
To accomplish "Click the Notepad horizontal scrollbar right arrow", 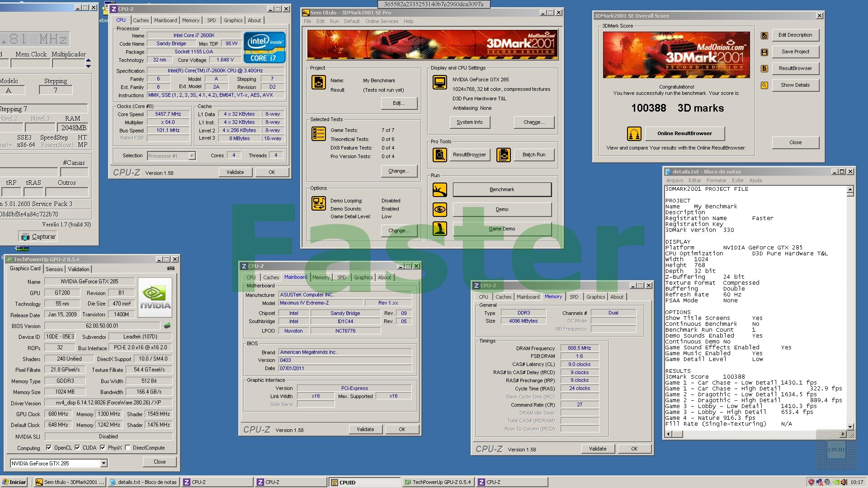I will coord(843,434).
